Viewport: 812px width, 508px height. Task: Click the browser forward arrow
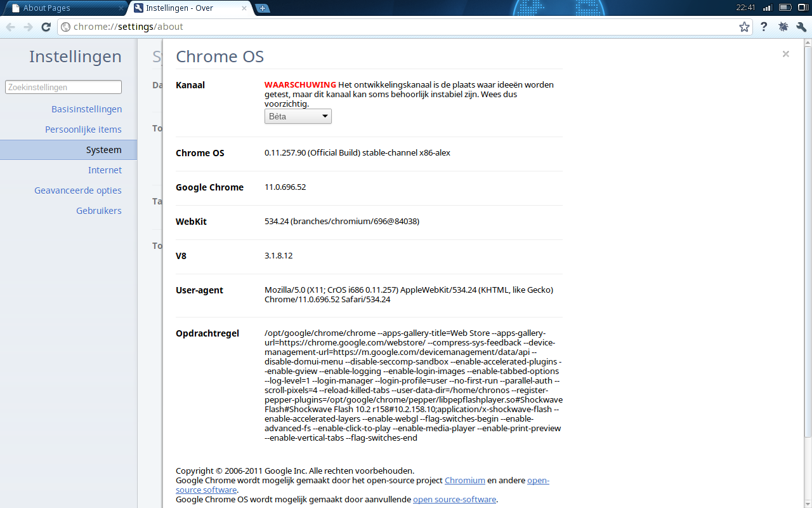tap(28, 27)
